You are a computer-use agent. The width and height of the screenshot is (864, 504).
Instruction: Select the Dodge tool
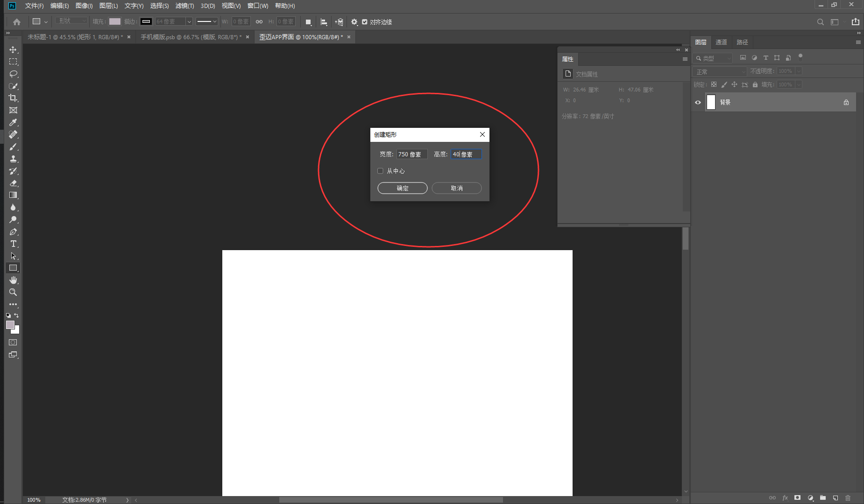13,219
